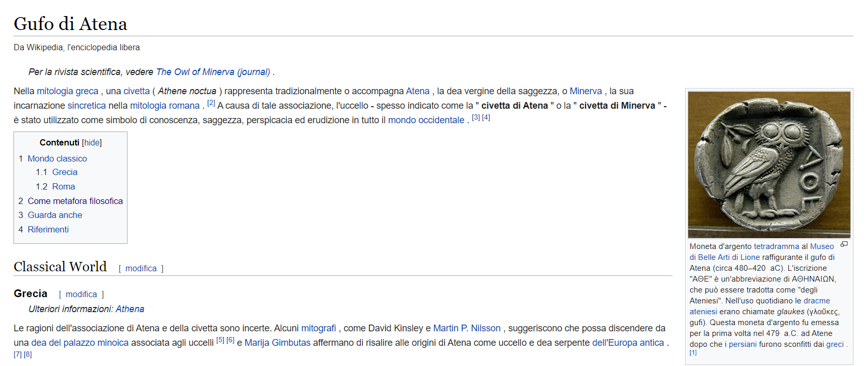This screenshot has width=868, height=366.
Task: Jump to Roma subsection in contents
Action: [x=63, y=187]
